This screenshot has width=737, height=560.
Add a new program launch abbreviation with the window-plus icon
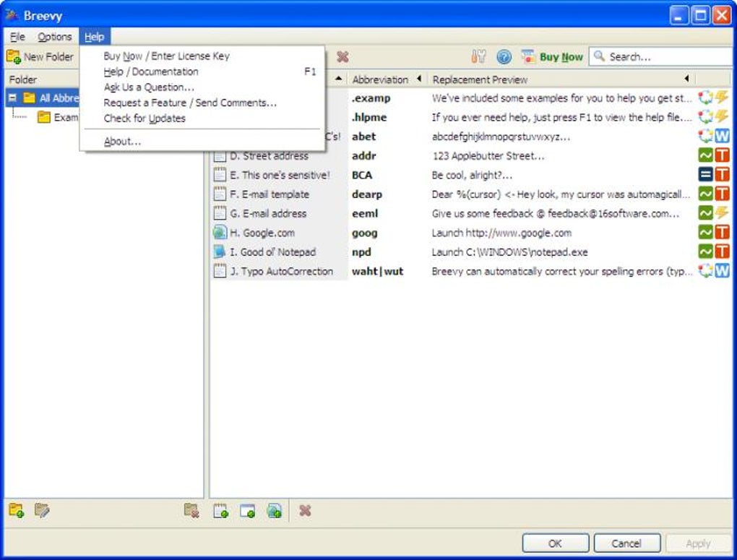[x=248, y=511]
